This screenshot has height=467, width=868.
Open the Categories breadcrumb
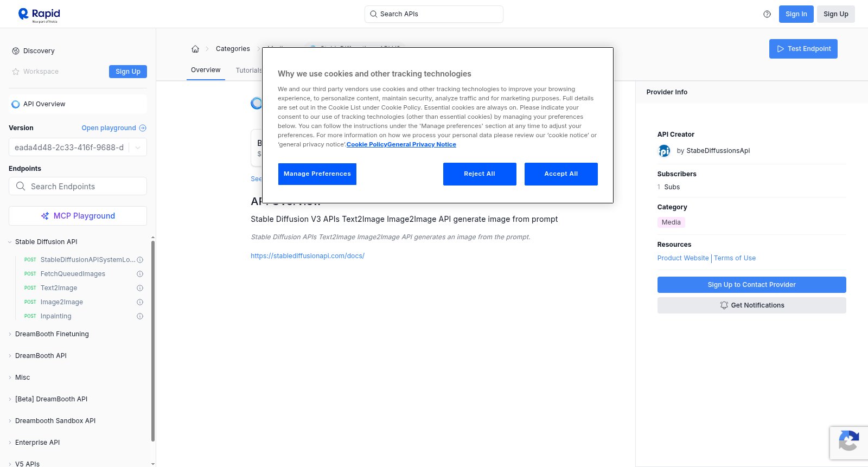(233, 49)
